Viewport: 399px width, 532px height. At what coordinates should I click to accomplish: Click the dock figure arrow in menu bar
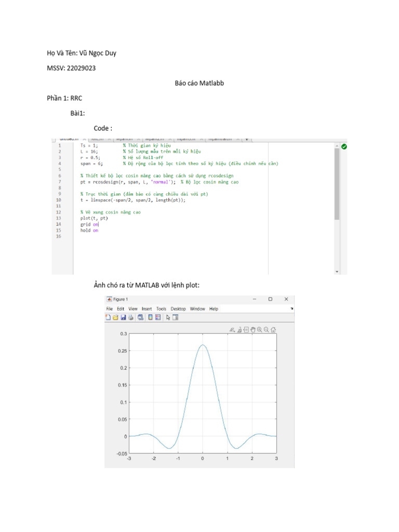tap(292, 309)
